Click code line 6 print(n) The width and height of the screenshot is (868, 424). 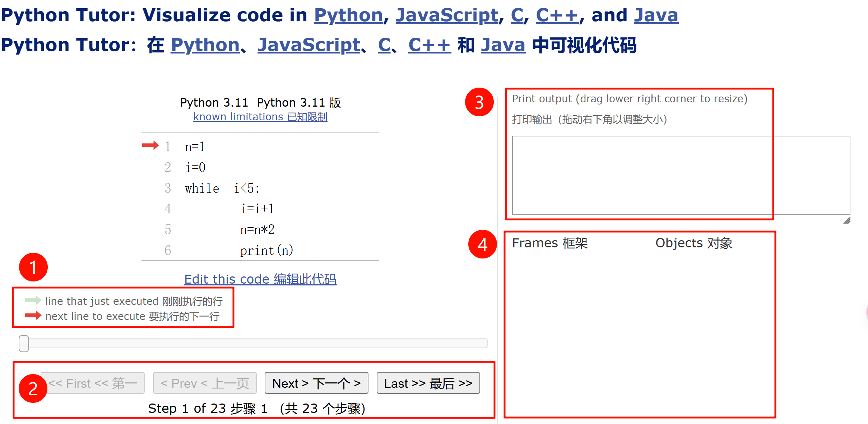click(x=266, y=250)
